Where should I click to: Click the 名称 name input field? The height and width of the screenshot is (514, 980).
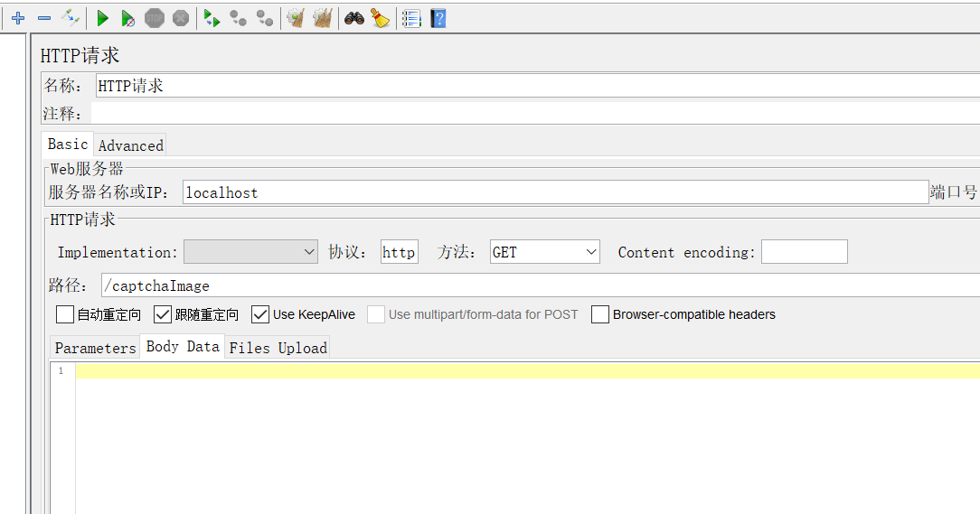[x=538, y=86]
